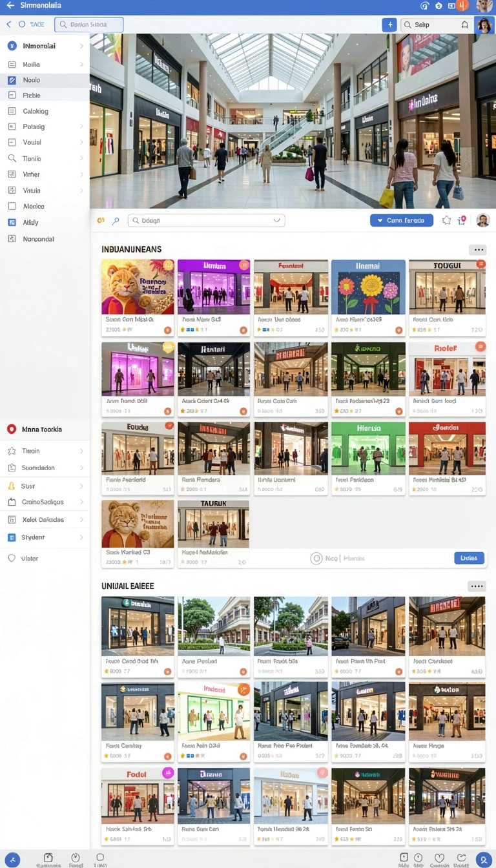This screenshot has height=868, width=496.
Task: Click the orange notification badge in the title bar
Action: tap(462, 6)
